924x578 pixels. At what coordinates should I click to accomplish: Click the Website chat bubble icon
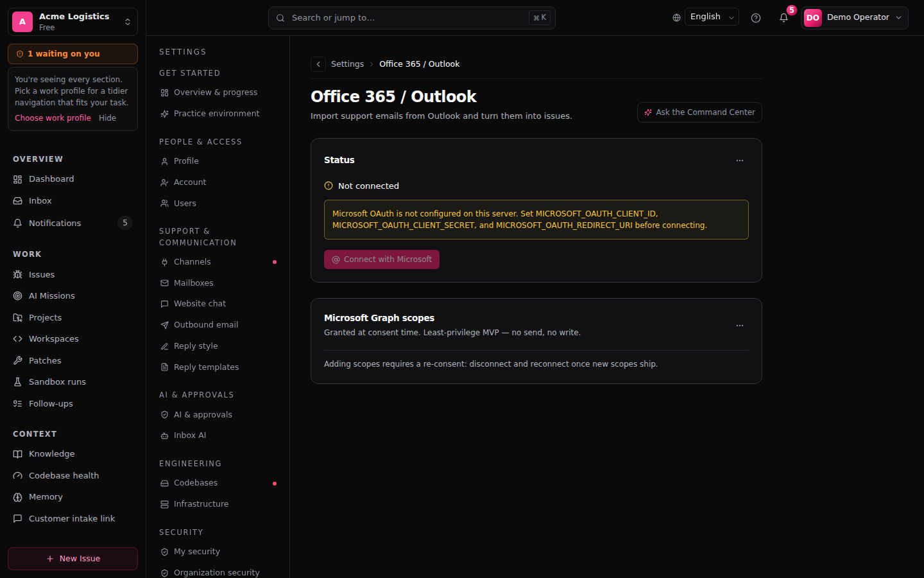pos(165,304)
